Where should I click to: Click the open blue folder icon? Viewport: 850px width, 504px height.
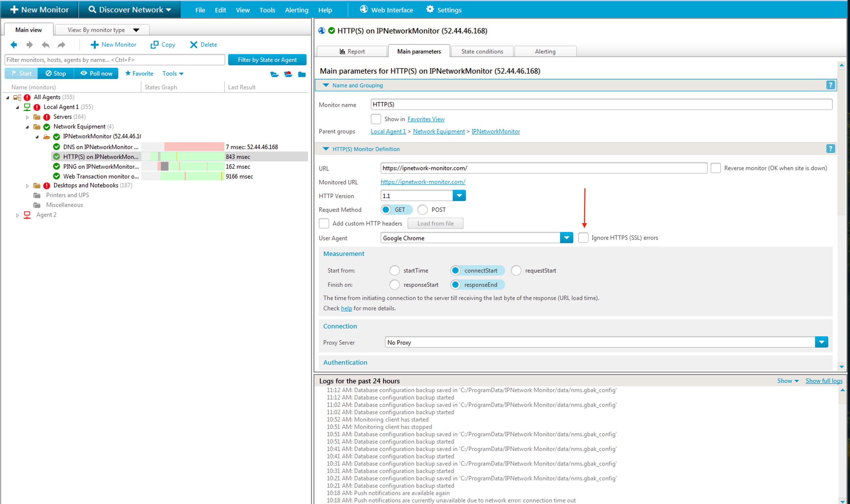274,74
